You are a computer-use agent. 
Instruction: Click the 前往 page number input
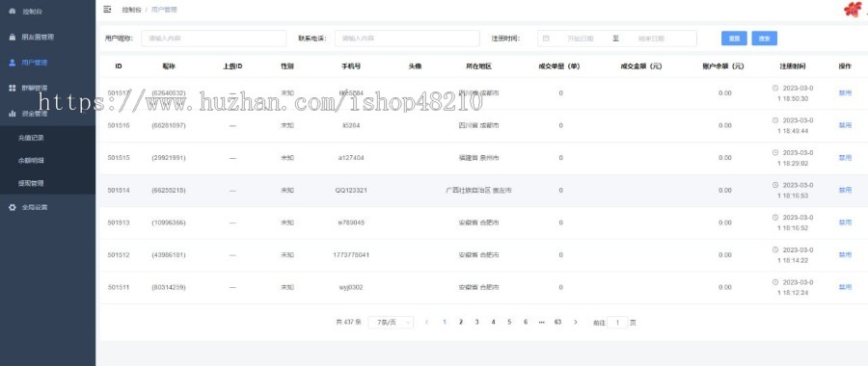(x=617, y=323)
